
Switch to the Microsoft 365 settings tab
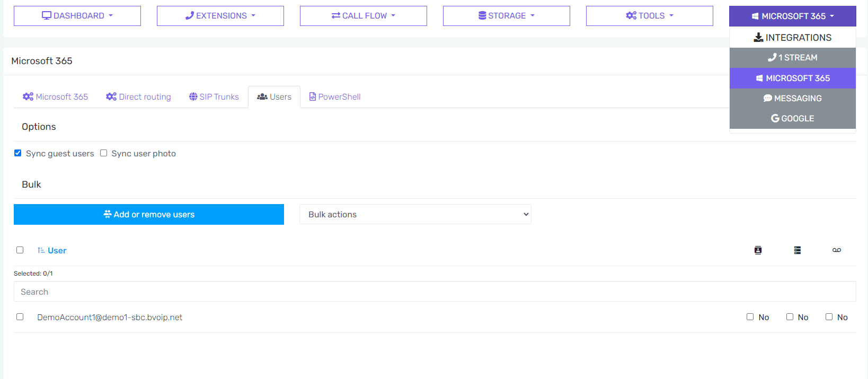(55, 97)
